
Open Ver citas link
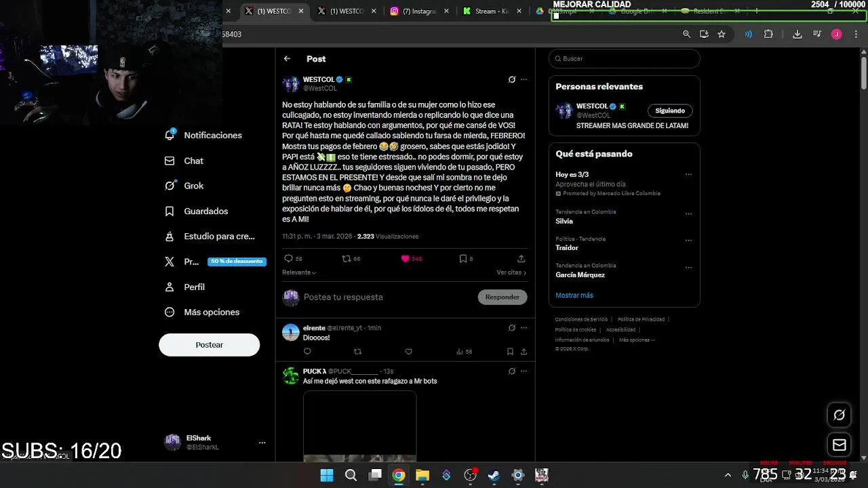pyautogui.click(x=511, y=272)
